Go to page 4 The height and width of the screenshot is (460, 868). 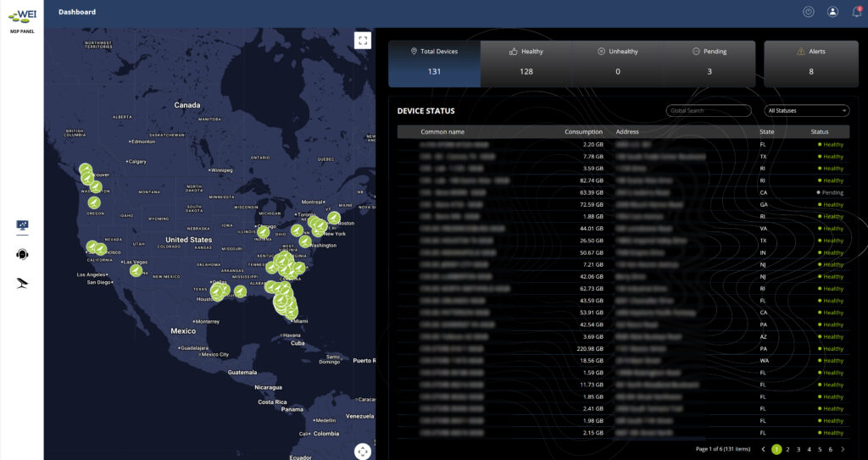809,450
